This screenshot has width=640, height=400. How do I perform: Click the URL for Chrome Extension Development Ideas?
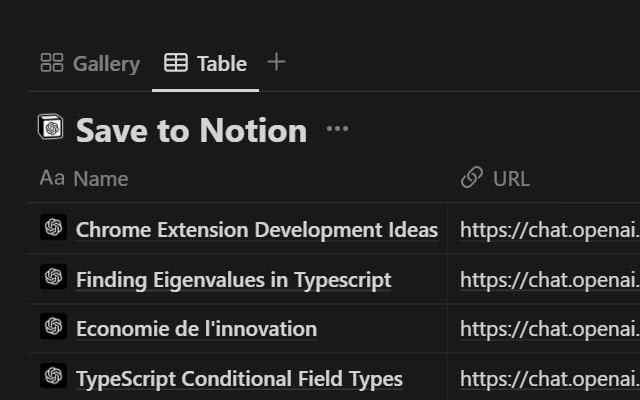(548, 230)
